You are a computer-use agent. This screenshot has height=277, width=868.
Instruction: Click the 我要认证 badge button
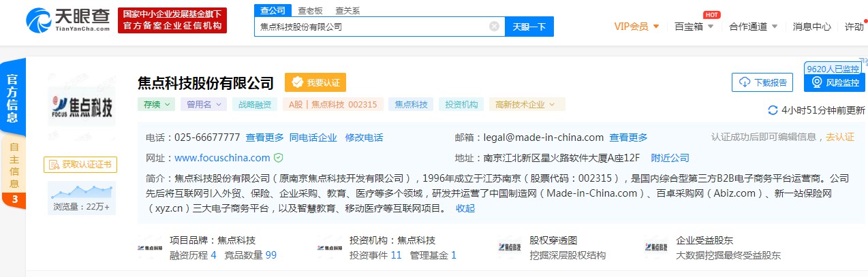[x=315, y=82]
